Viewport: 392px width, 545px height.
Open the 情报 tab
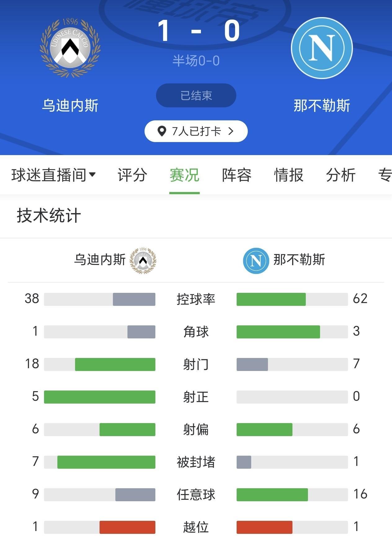pyautogui.click(x=289, y=175)
